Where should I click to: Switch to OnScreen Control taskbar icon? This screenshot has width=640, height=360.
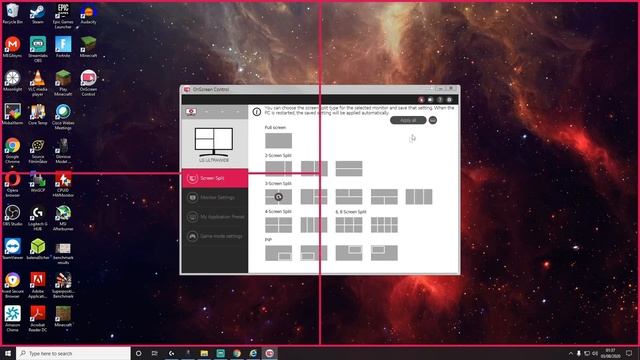[x=269, y=353]
